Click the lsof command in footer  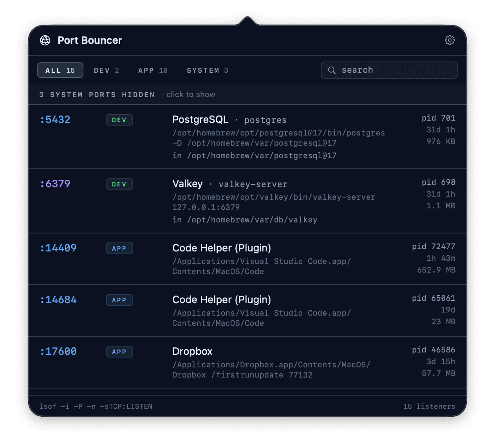[x=96, y=406]
